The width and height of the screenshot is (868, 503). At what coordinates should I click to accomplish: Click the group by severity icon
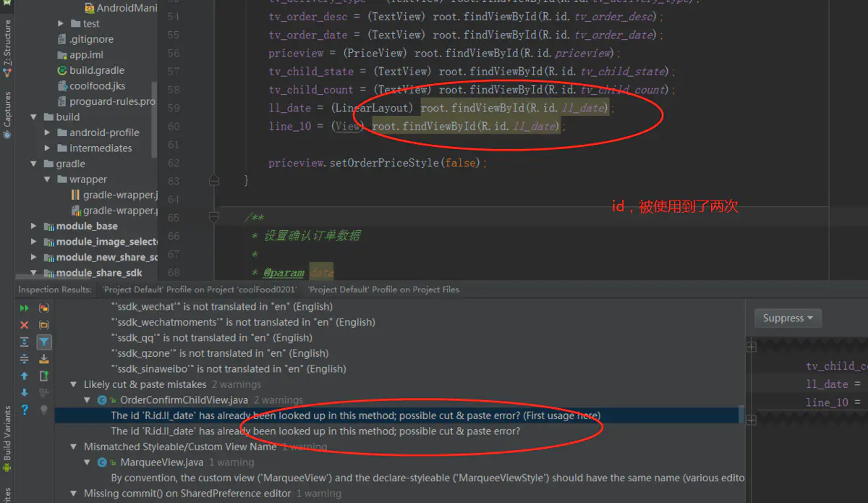coord(44,308)
